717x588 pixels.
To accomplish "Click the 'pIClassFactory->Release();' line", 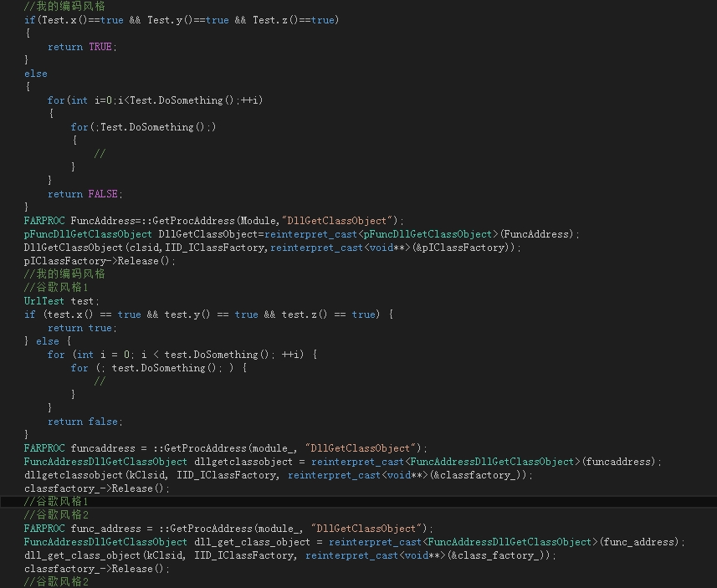I will tap(100, 261).
